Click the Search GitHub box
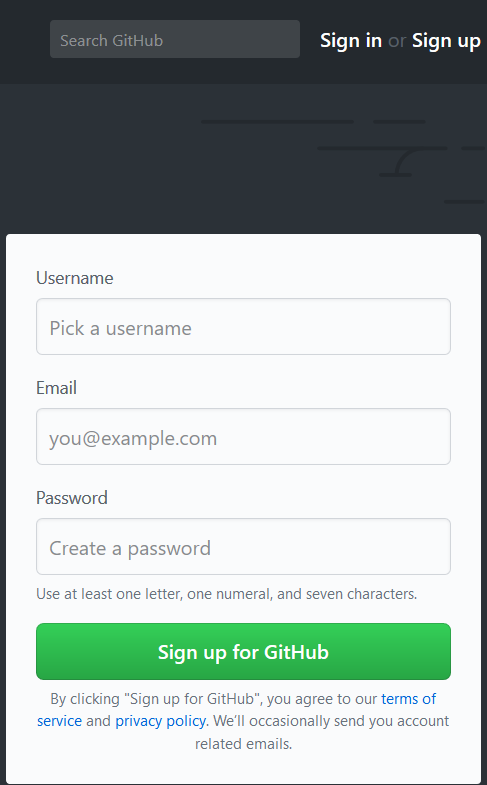 [x=175, y=39]
